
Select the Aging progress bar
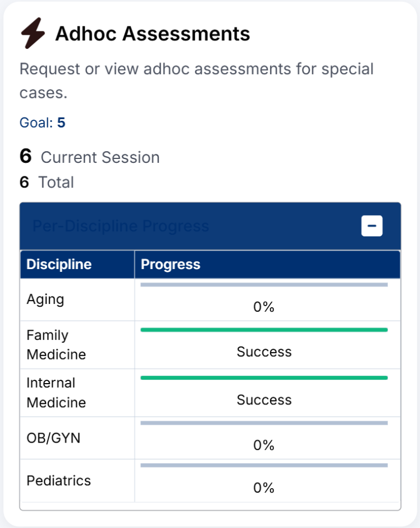tap(266, 285)
